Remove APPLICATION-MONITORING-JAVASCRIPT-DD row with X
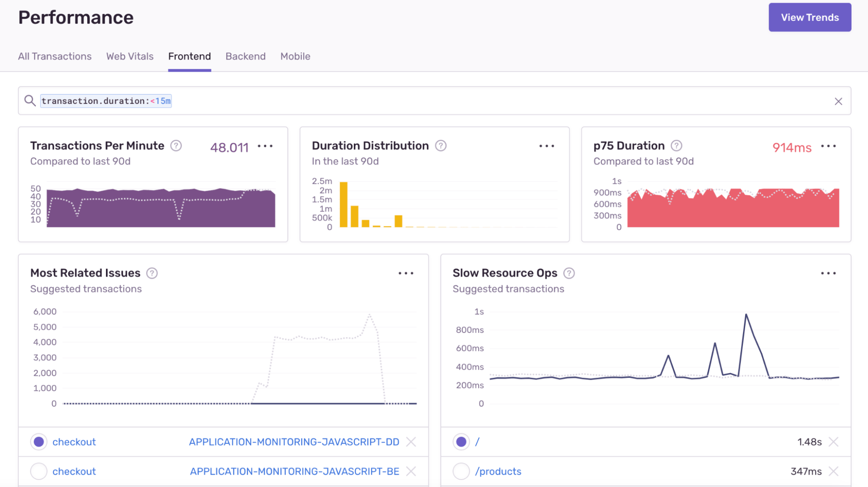The width and height of the screenshot is (868, 487). click(x=411, y=442)
